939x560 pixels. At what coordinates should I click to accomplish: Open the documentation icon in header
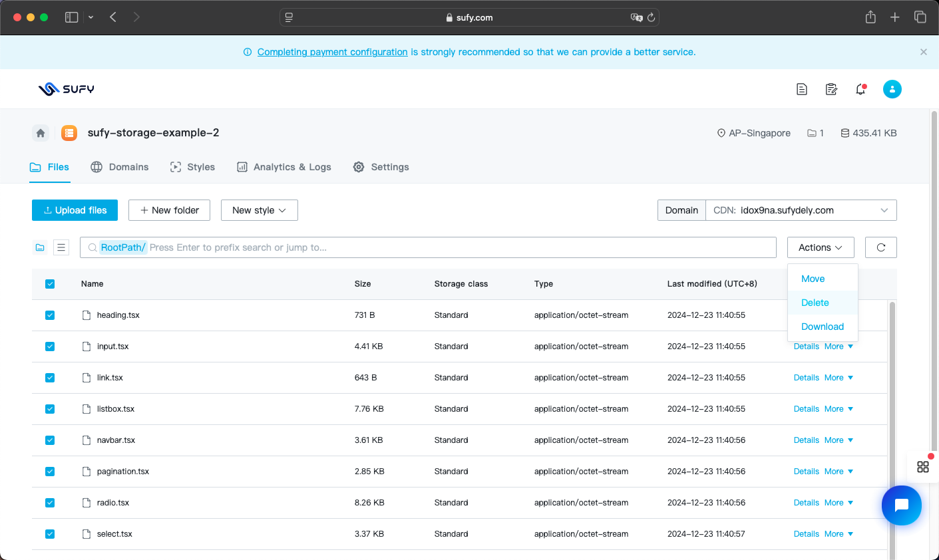[x=802, y=89]
